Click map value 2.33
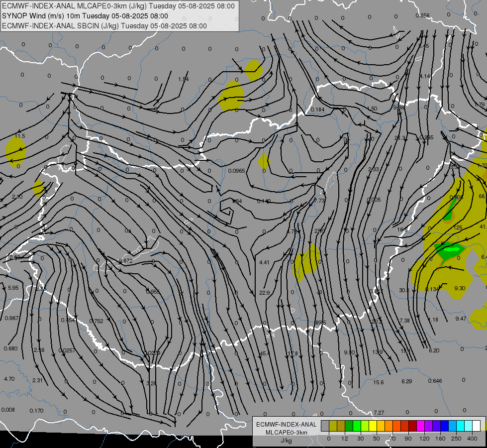Viewport: 487px width, 448px height. (374, 169)
